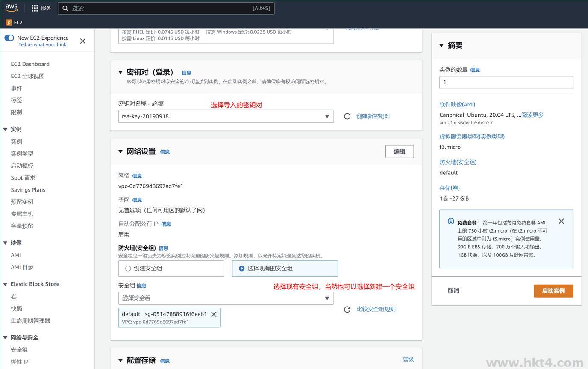Select the 选择现有的安全组 radio option

click(x=242, y=269)
